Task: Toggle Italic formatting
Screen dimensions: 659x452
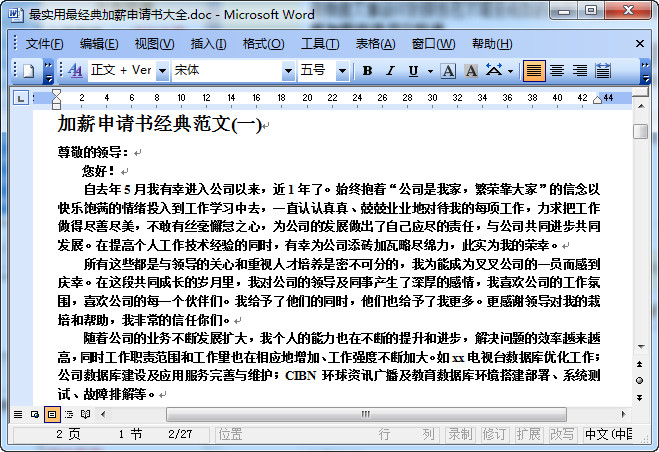Action: pyautogui.click(x=390, y=71)
